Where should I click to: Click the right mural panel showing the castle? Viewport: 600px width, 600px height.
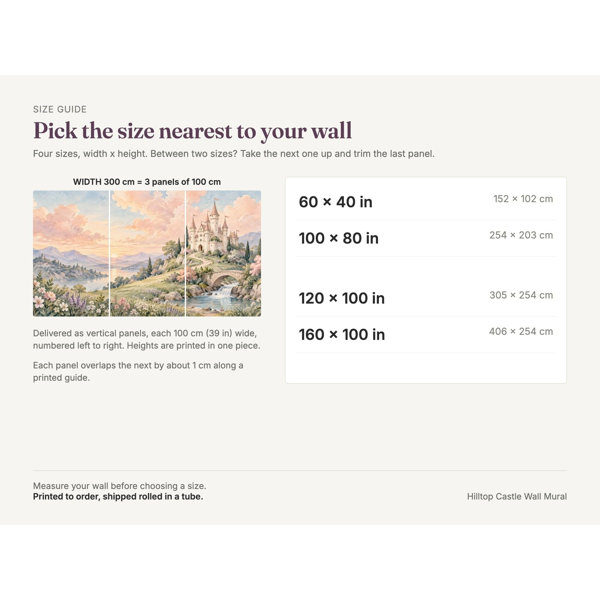tap(223, 253)
